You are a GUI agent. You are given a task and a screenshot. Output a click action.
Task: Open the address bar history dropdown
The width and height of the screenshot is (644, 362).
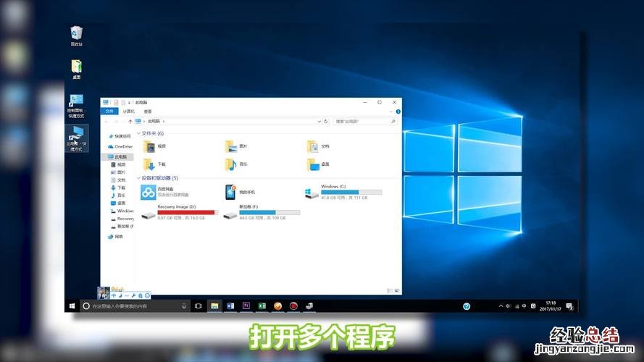click(319, 122)
